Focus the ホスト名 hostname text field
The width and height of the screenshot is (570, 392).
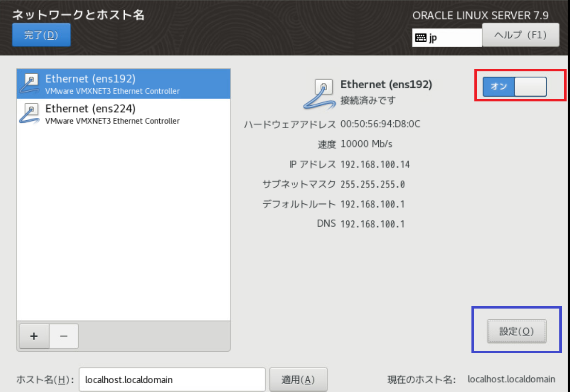click(172, 380)
